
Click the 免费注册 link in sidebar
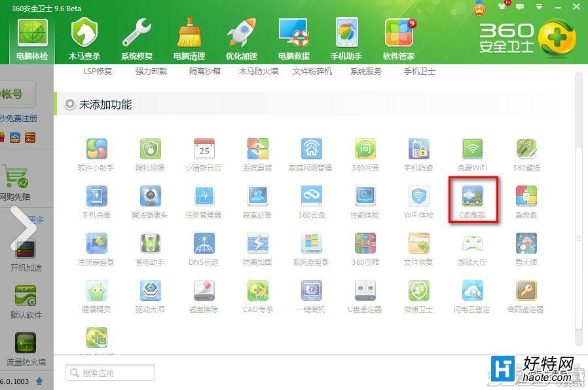click(21, 119)
